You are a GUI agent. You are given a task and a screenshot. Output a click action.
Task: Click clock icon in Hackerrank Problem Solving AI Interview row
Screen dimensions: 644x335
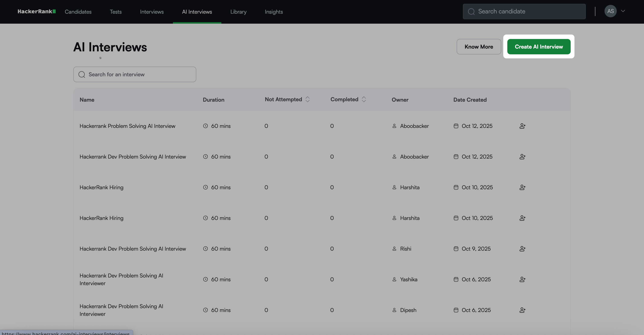(x=206, y=126)
